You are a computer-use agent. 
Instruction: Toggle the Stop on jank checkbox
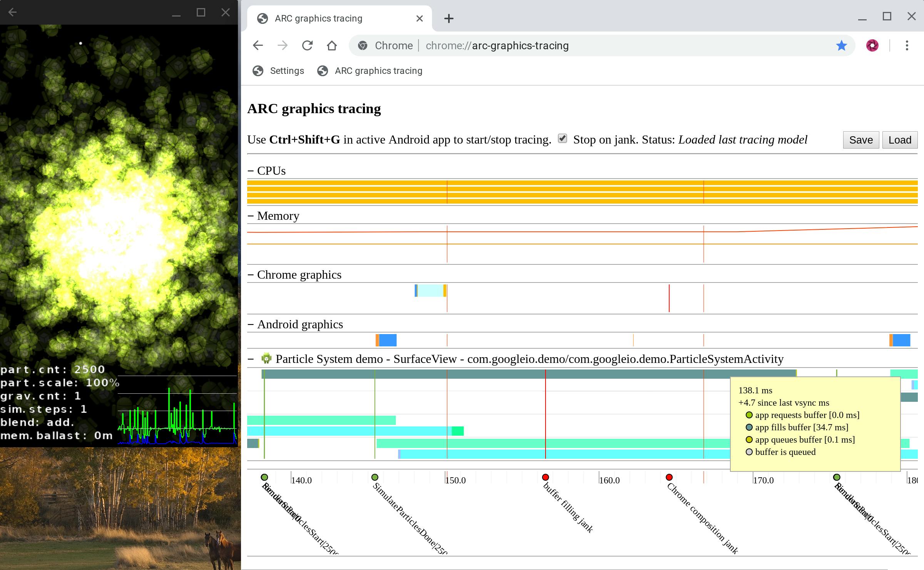click(x=562, y=139)
